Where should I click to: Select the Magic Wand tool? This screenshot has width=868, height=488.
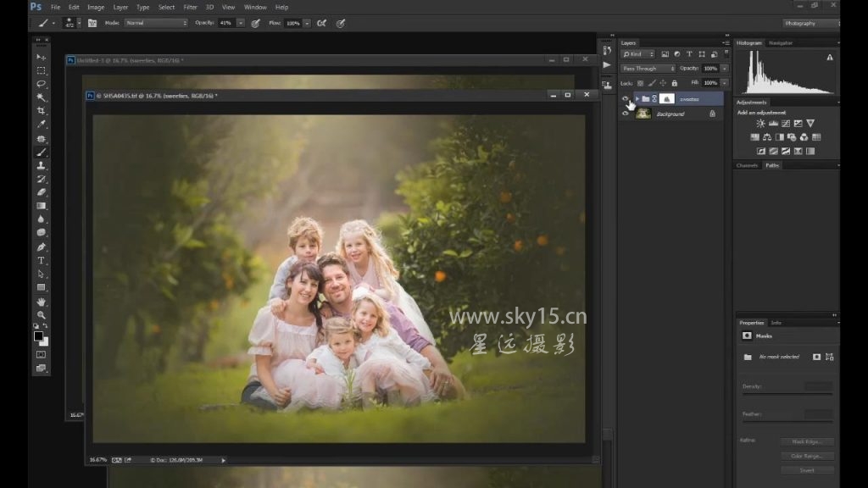(x=41, y=97)
